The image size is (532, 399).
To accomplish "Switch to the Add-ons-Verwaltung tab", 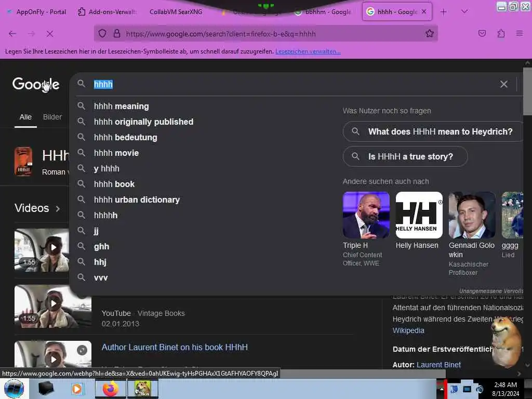I will pos(107,12).
